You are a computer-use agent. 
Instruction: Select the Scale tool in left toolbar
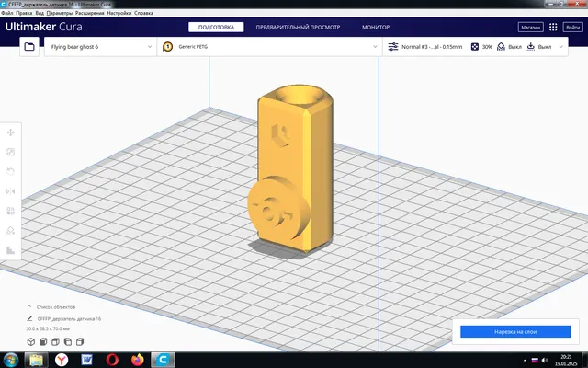10,152
